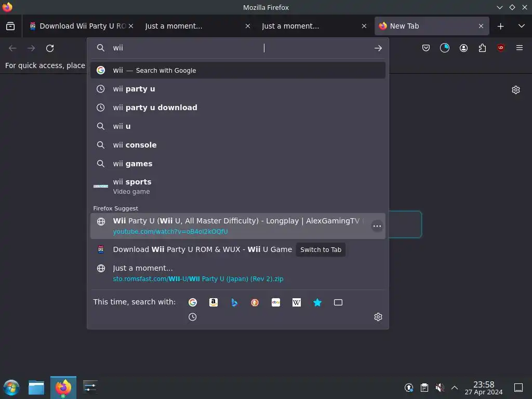Go forward one page
This screenshot has height=399, width=532.
31,48
